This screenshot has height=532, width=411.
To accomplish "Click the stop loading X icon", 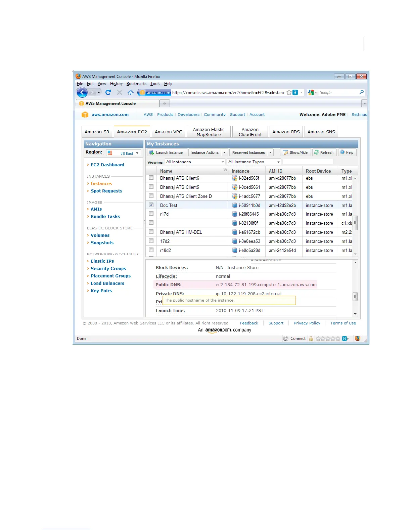I will pyautogui.click(x=119, y=92).
